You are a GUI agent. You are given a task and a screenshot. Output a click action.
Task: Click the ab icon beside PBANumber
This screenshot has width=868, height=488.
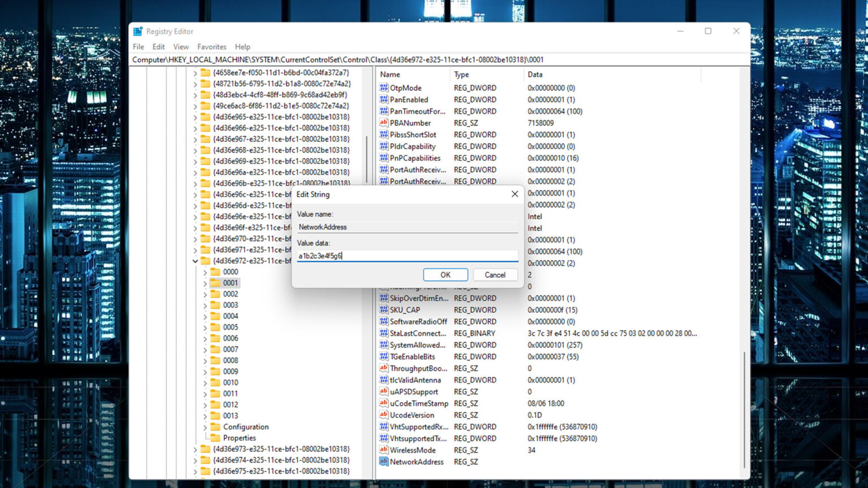(x=383, y=123)
